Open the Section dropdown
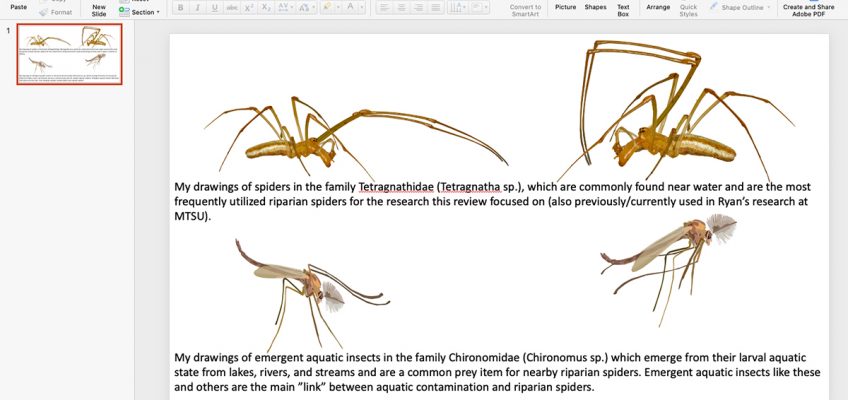848x400 pixels. [143, 12]
